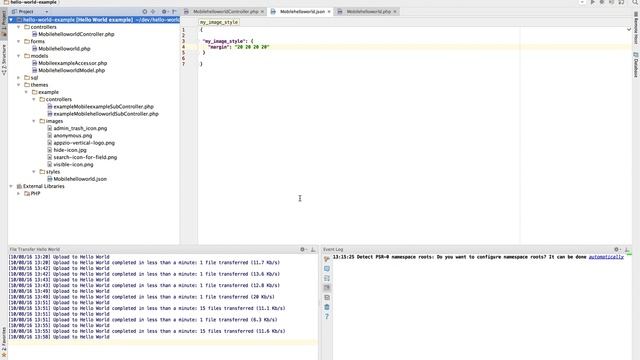Collapse the themes folder

coord(18,85)
